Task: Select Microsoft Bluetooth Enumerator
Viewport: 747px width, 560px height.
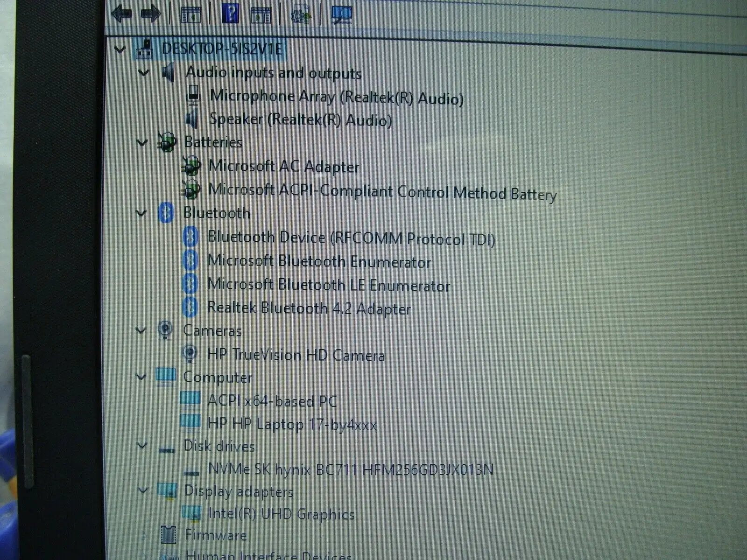Action: [x=319, y=261]
